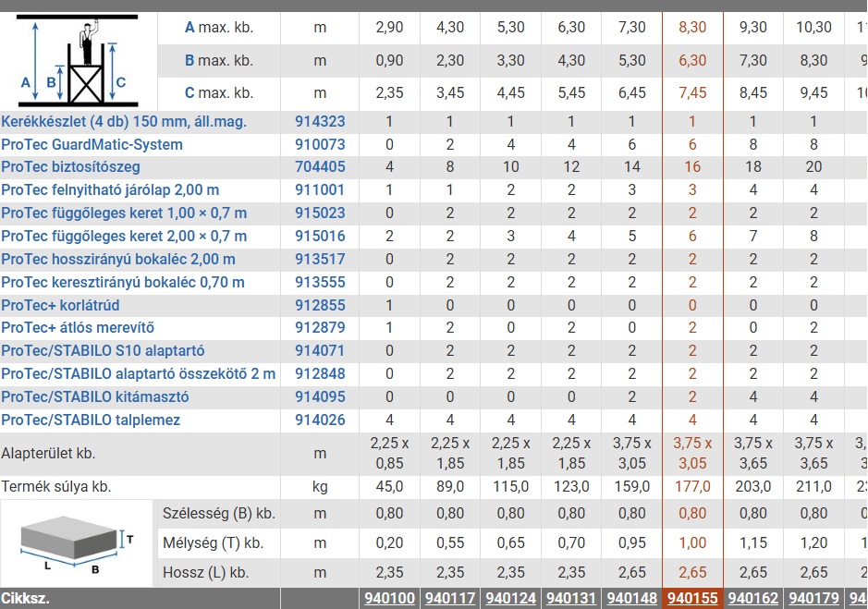Click the 'C max. kb.' row label

click(219, 93)
